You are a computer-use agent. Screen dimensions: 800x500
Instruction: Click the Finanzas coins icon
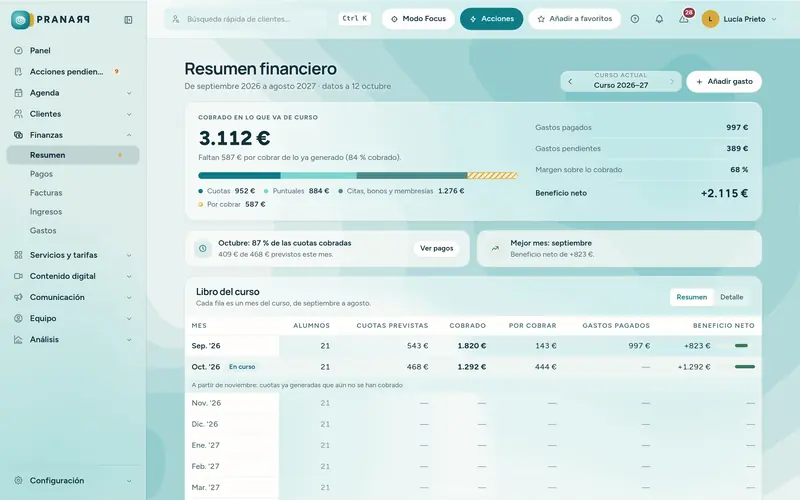[18, 135]
